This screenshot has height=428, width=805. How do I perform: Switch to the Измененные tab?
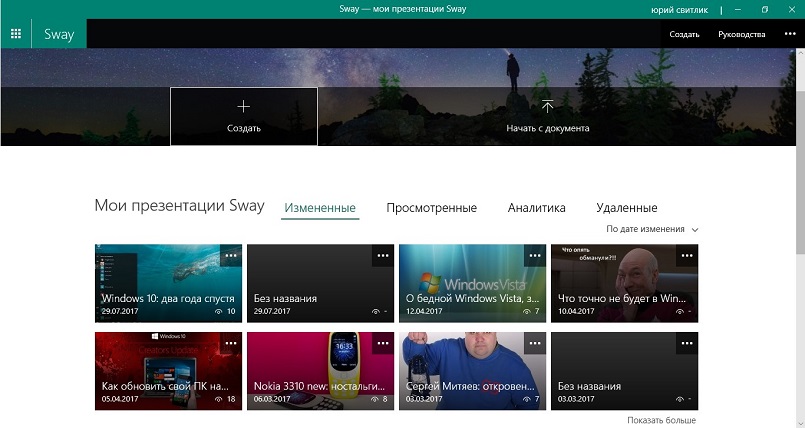point(320,208)
